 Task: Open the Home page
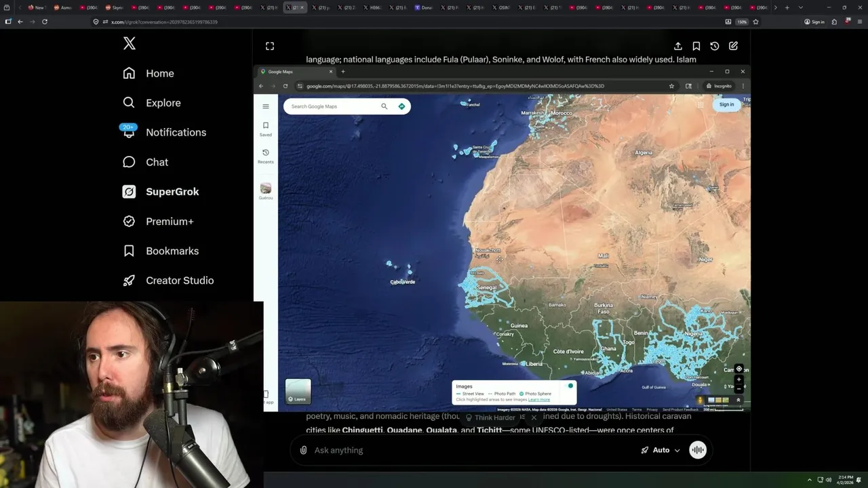(x=149, y=73)
